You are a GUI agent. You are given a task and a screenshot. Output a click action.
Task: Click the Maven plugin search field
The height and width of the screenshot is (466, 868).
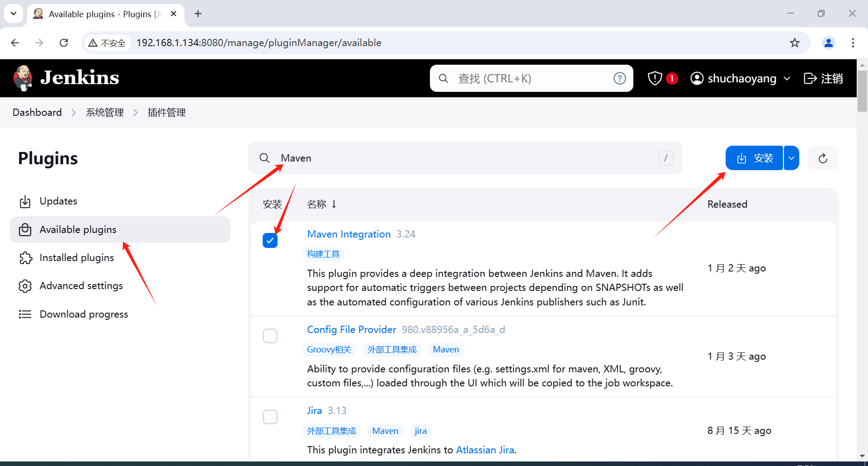click(465, 158)
